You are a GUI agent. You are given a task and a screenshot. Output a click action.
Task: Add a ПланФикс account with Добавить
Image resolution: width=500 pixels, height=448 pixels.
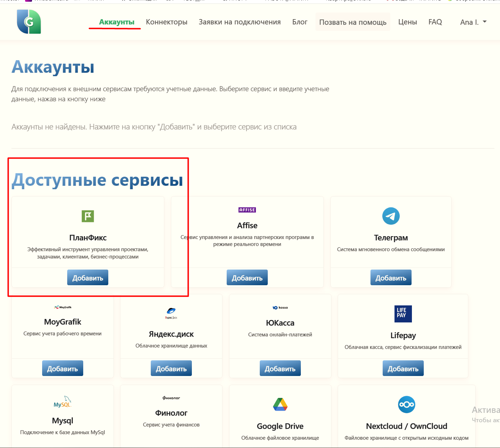pyautogui.click(x=88, y=278)
